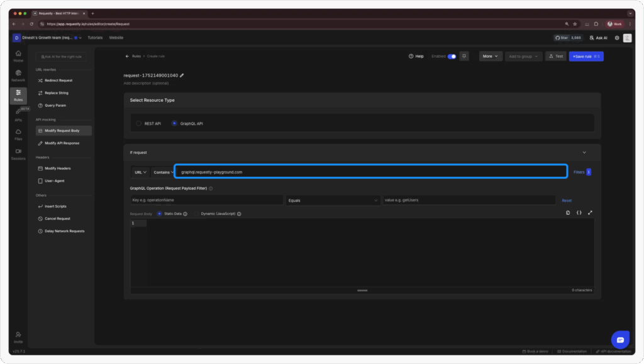Click in the URL value input field
This screenshot has height=364, width=644.
coord(371,172)
